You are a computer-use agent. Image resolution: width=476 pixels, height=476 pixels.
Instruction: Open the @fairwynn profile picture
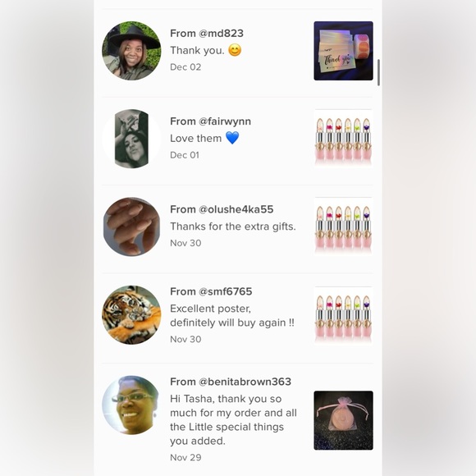131,139
